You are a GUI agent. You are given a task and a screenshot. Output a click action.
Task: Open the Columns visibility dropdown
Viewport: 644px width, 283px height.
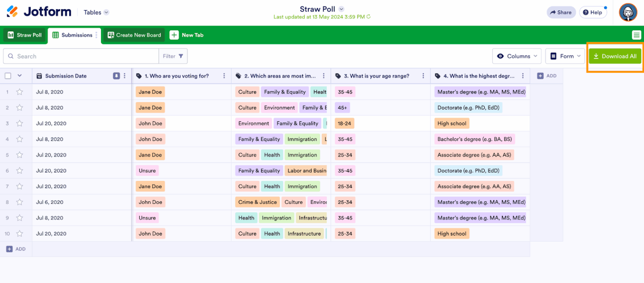(517, 56)
